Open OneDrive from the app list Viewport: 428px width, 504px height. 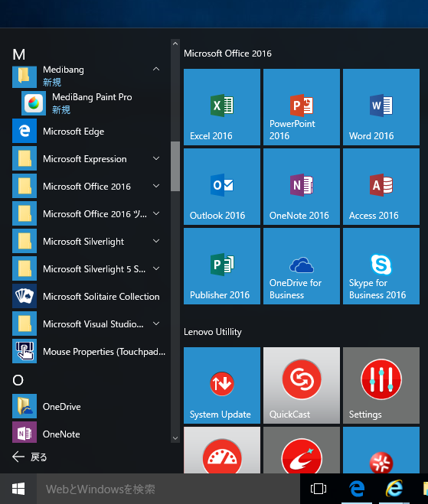tap(90, 406)
